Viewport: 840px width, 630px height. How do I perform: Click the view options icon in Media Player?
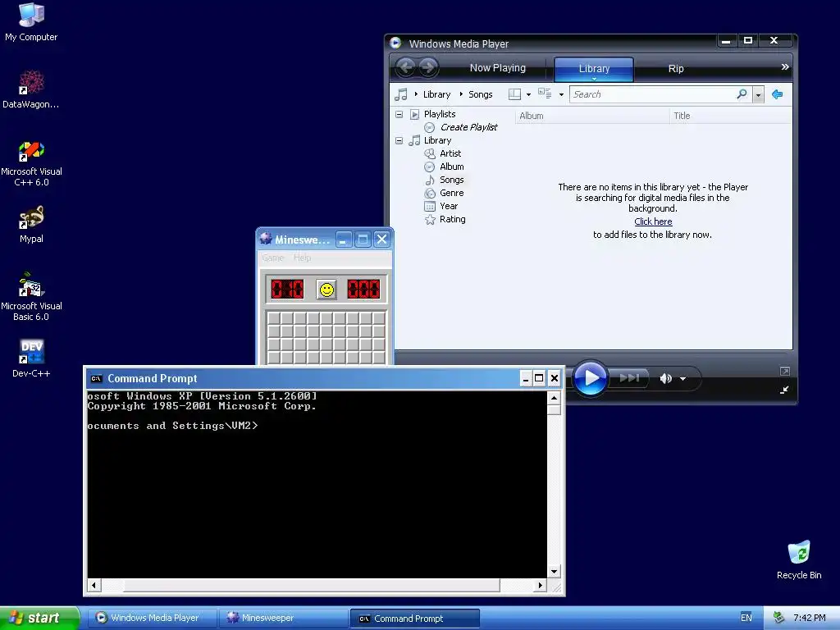[545, 94]
